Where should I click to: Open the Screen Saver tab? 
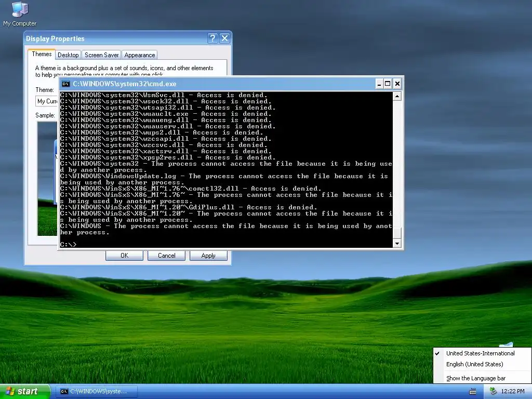click(101, 55)
